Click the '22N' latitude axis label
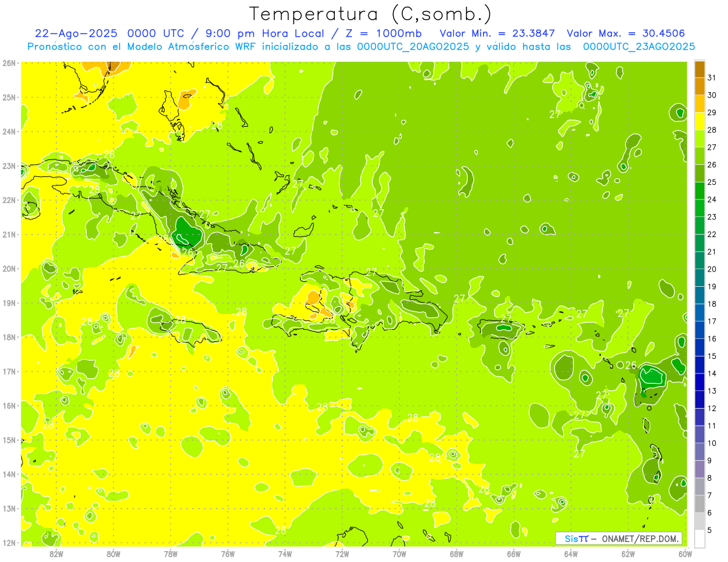728x562 pixels. (8, 200)
